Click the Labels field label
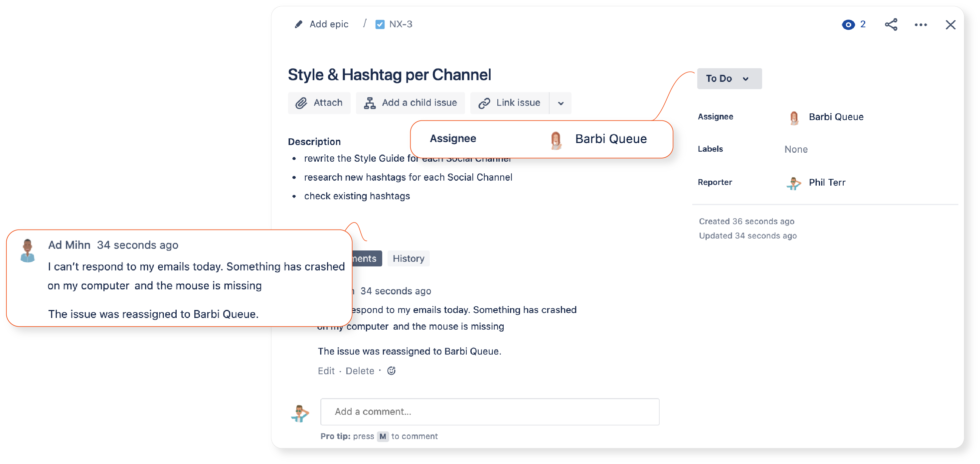 (x=710, y=149)
